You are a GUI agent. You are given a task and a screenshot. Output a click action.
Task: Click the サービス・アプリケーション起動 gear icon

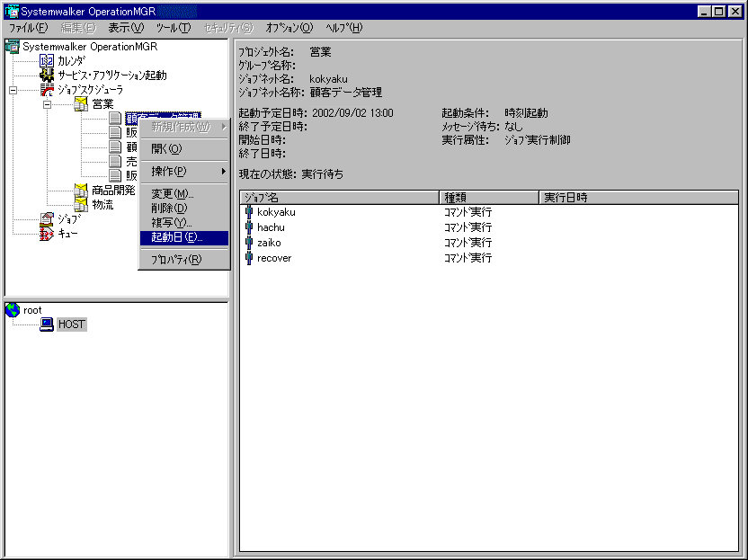coord(47,75)
